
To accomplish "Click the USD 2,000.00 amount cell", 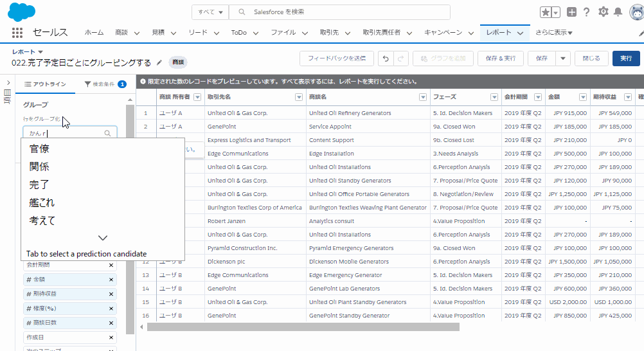I will coord(568,302).
